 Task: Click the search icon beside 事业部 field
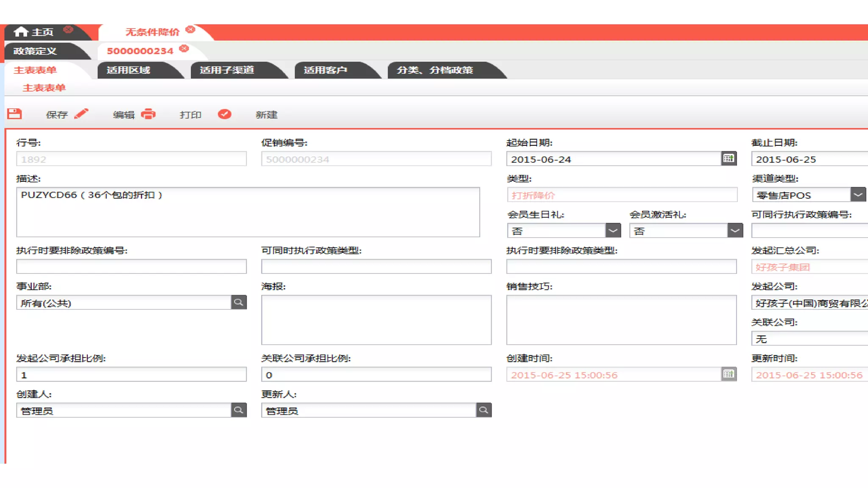pyautogui.click(x=239, y=302)
